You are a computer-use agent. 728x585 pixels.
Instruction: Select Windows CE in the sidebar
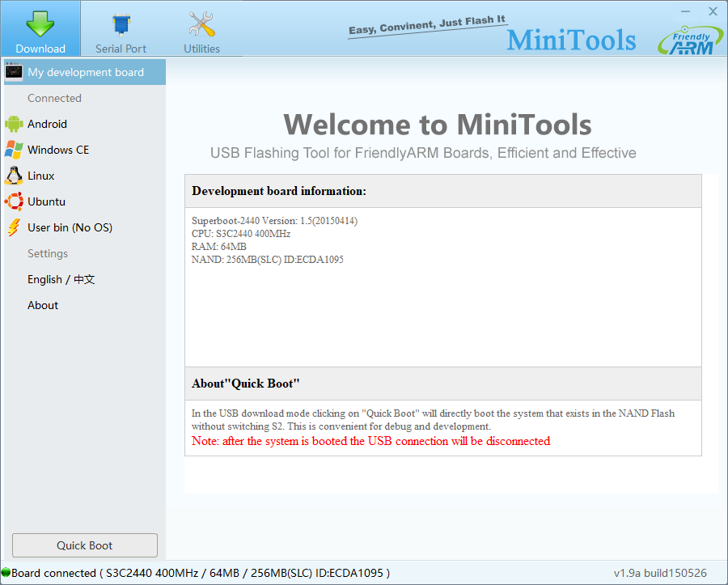click(x=84, y=150)
